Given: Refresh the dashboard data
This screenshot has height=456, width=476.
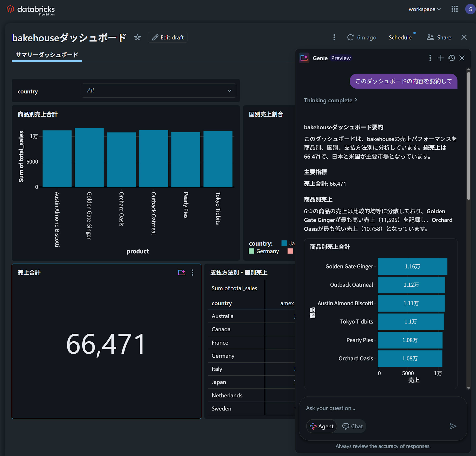Looking at the screenshot, I should click(350, 37).
